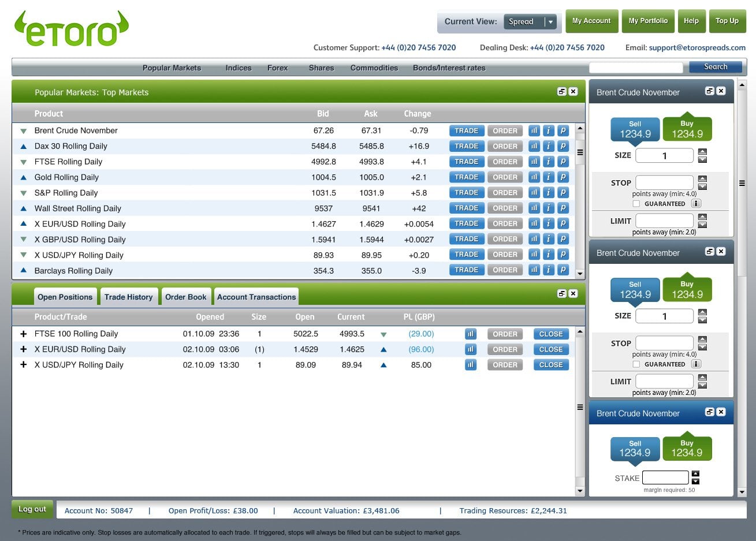This screenshot has height=541, width=756.
Task: Click ORDER for the X EUR/USD open position
Action: click(505, 349)
